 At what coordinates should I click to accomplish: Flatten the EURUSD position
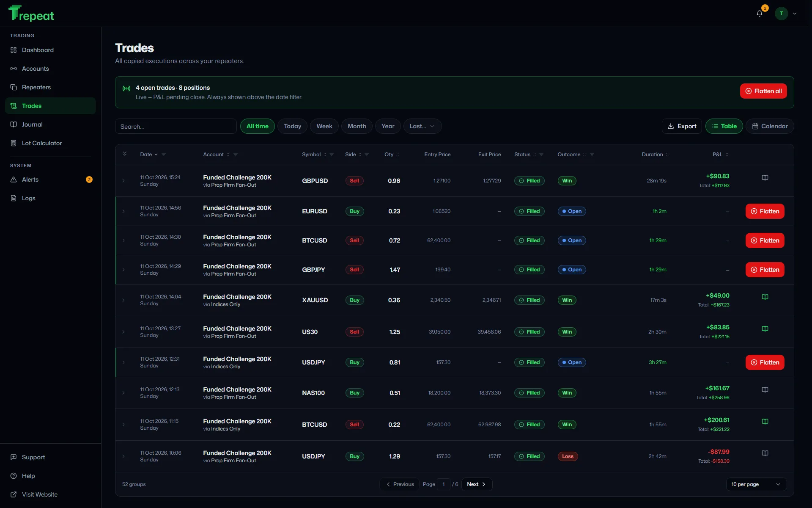pyautogui.click(x=765, y=211)
